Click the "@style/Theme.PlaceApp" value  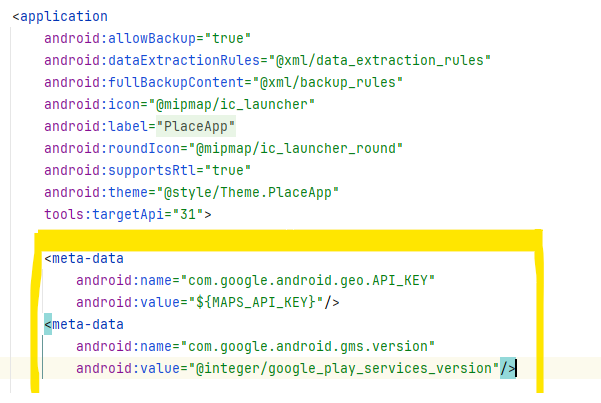tap(248, 192)
